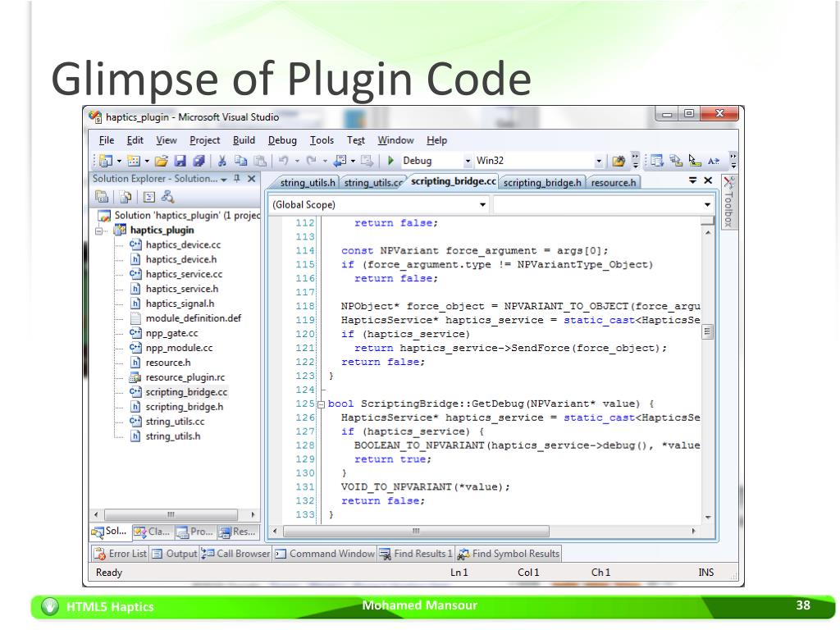Click the Solution Explorer horizontal scrollbar thumb

171,515
